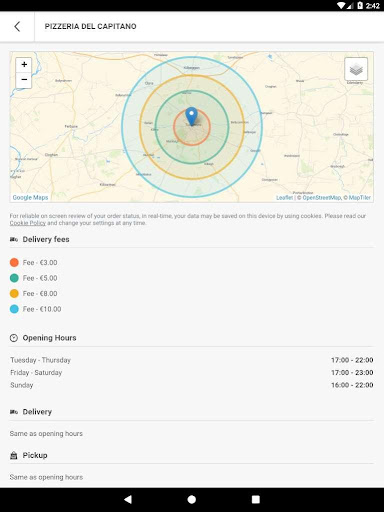Tap the blue location pin marker

pyautogui.click(x=192, y=116)
